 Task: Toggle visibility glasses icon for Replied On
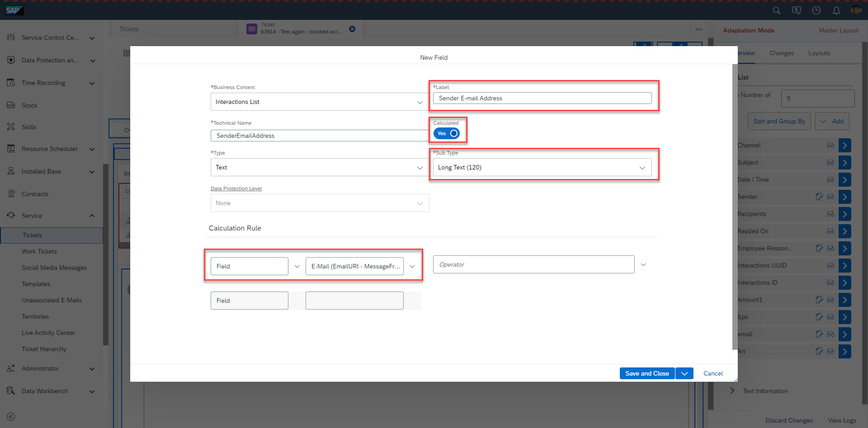tap(830, 231)
